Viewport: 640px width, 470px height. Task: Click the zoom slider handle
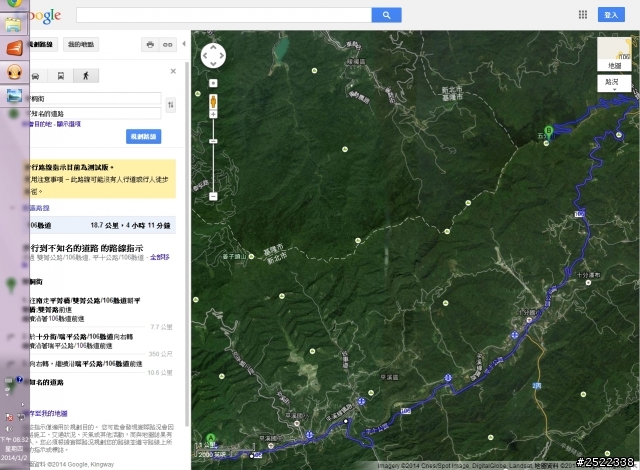click(213, 141)
